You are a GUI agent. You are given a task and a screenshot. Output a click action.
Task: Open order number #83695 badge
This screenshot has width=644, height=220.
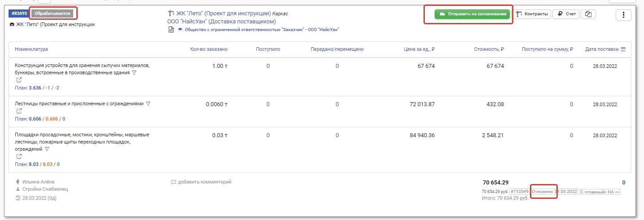pos(18,13)
